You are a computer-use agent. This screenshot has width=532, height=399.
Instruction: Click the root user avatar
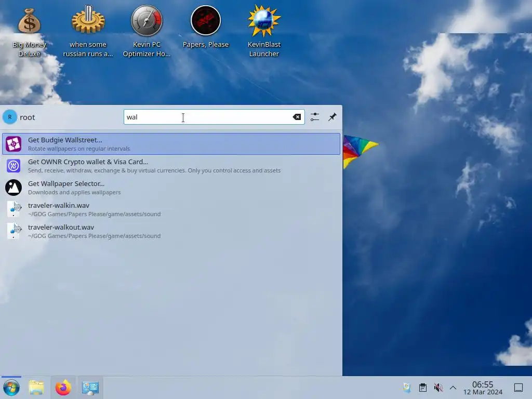point(10,117)
